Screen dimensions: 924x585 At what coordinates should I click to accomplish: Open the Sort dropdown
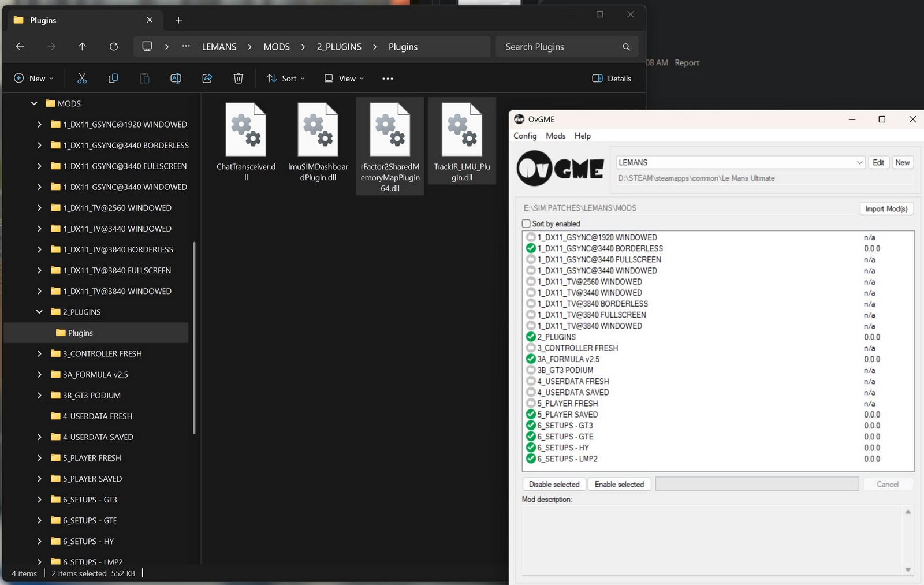point(285,79)
